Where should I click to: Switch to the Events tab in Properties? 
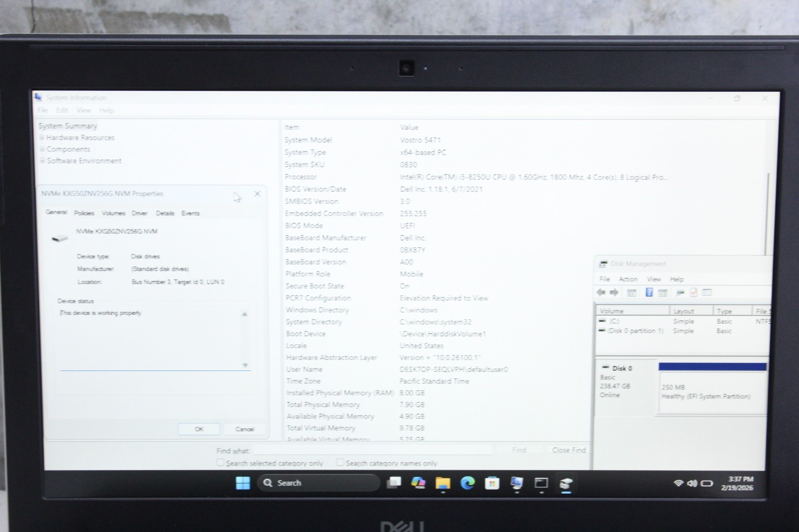pyautogui.click(x=190, y=213)
